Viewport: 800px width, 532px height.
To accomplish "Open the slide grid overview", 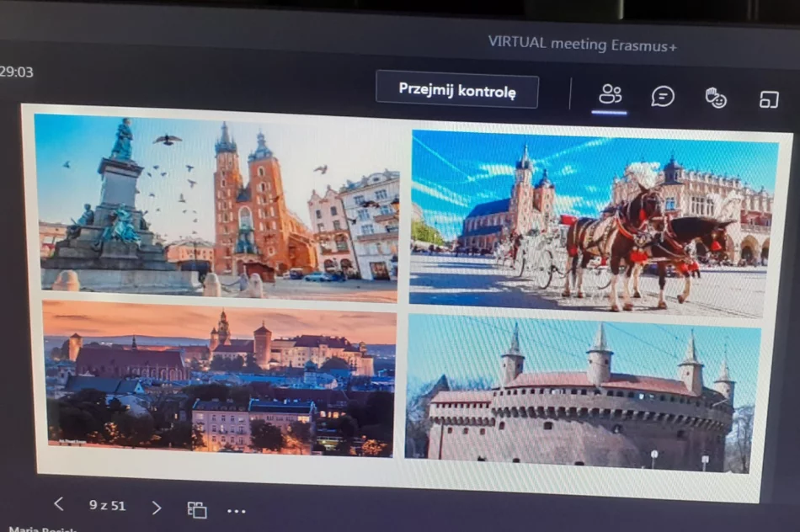I will tap(197, 509).
